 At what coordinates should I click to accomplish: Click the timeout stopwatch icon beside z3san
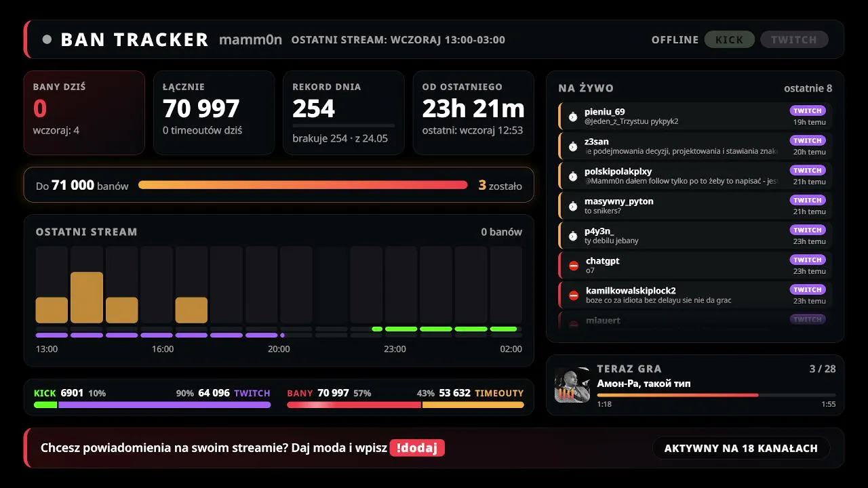point(573,146)
